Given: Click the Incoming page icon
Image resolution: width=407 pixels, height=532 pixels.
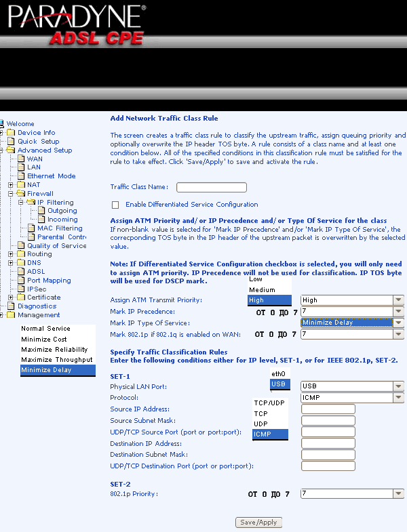Looking at the screenshot, I should click(x=41, y=220).
